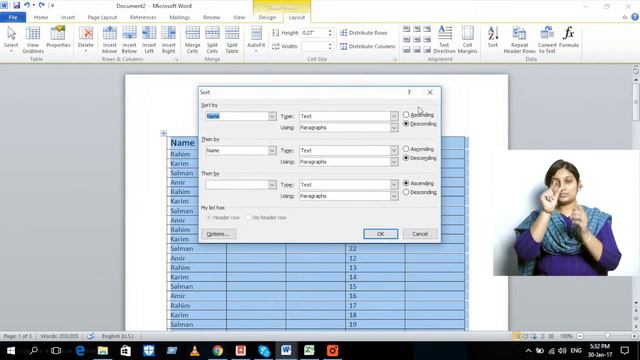This screenshot has height=360, width=640.
Task: Open Options in Sort dialog
Action: [218, 234]
